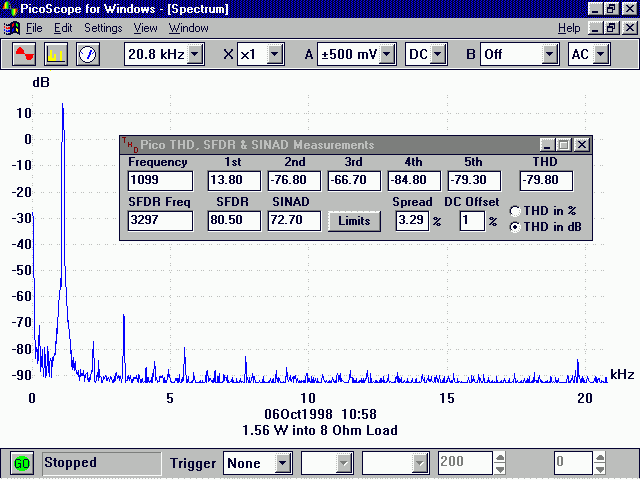
Task: Click the 3rd harmonic field -66.70
Action: [354, 181]
